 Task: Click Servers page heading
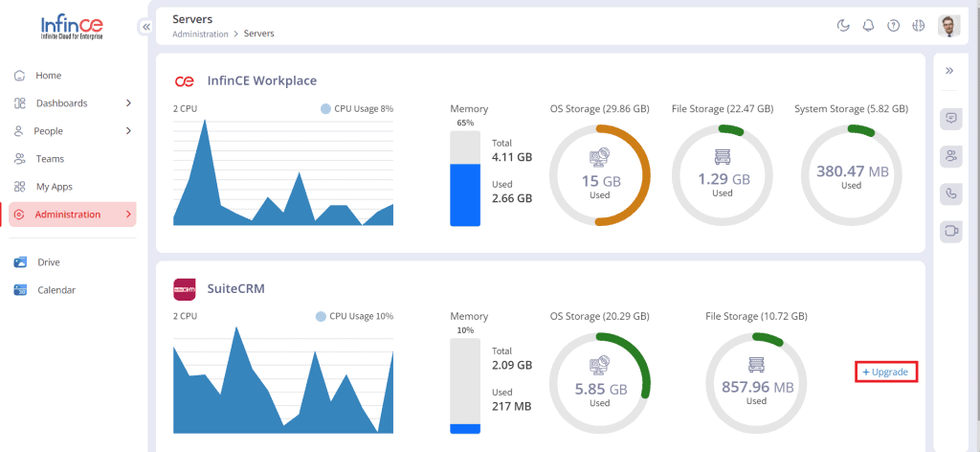click(192, 19)
